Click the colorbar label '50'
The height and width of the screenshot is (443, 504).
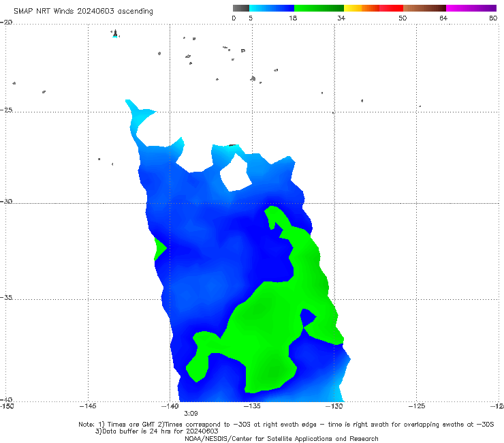point(403,18)
